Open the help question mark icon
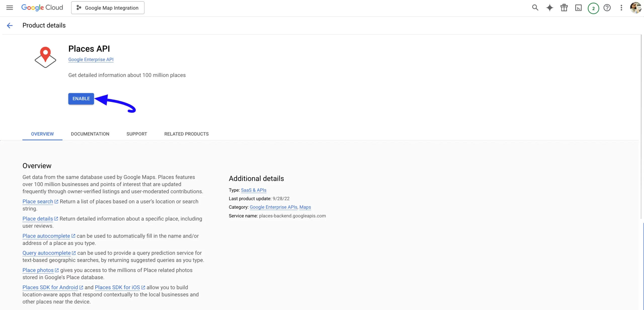644x310 pixels. [607, 8]
